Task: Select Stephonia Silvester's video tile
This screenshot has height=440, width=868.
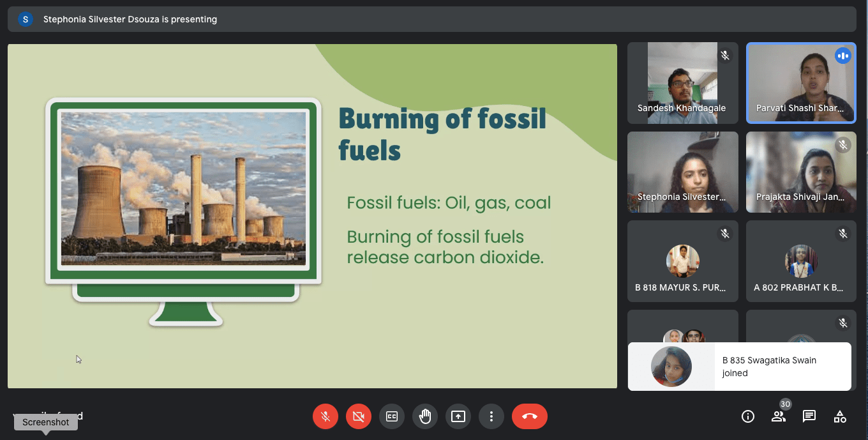Action: point(682,172)
